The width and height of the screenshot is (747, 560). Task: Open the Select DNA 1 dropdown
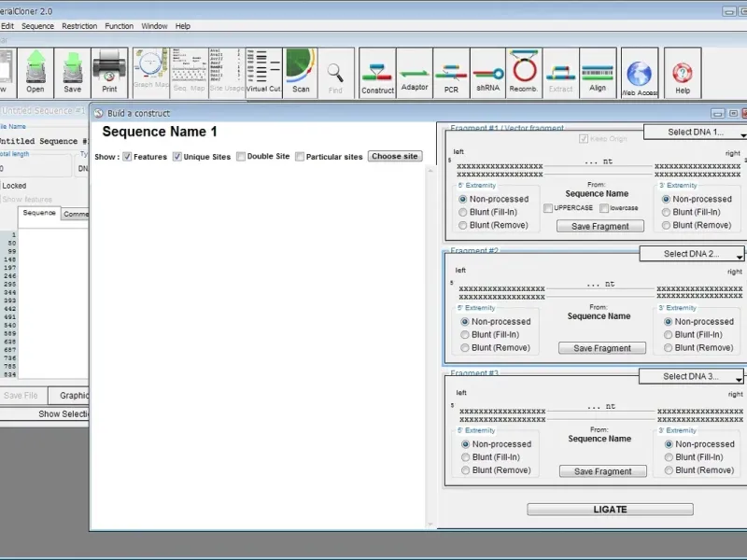click(x=695, y=132)
